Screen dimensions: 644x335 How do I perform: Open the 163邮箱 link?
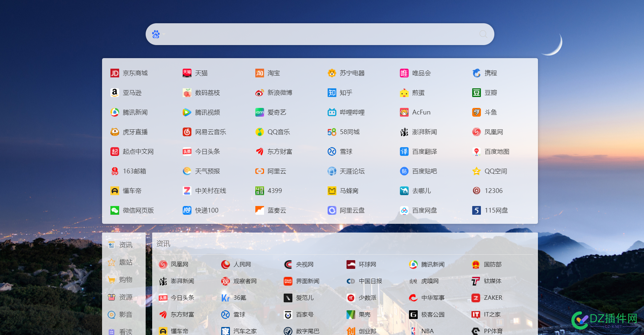(128, 171)
